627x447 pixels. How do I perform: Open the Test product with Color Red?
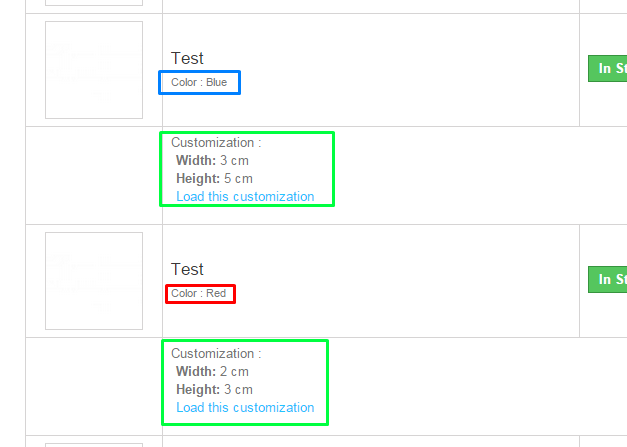tap(187, 269)
